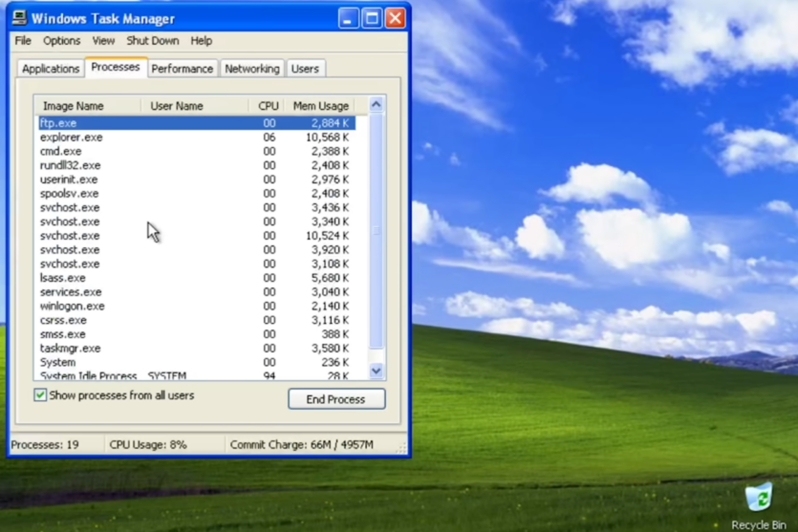Click the process list vertical scrollbar thumb
798x532 pixels.
point(376,231)
